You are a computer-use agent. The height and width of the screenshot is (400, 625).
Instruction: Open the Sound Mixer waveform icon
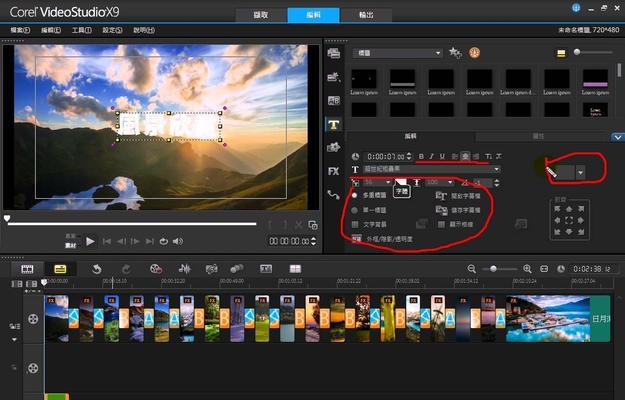pyautogui.click(x=184, y=269)
